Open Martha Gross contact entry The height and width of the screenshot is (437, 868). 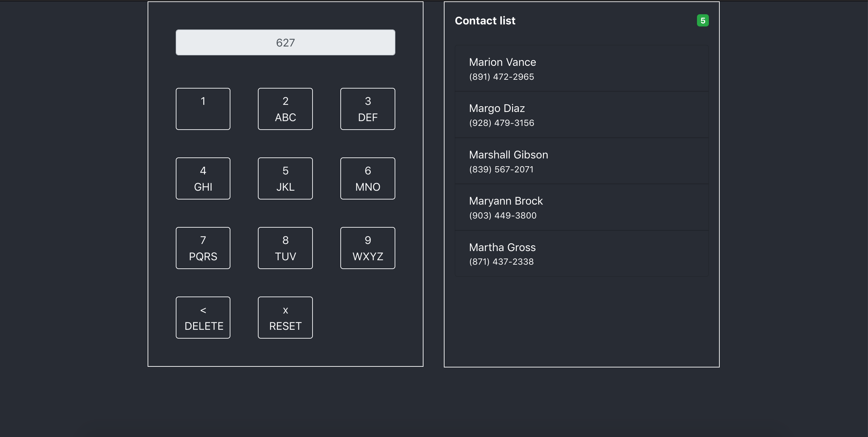click(x=581, y=253)
